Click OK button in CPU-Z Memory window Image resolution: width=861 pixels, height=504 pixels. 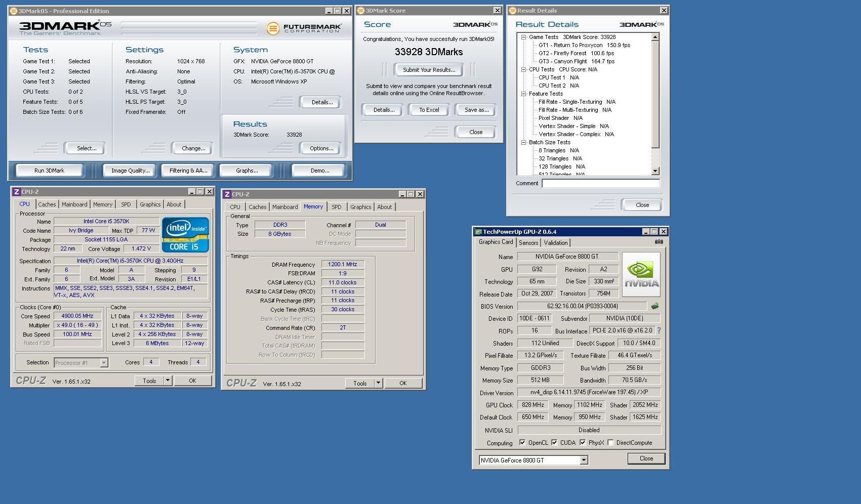tap(403, 384)
